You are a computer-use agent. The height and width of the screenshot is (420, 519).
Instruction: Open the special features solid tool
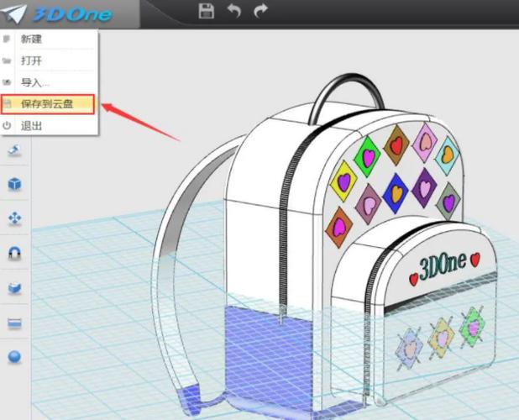(x=14, y=288)
